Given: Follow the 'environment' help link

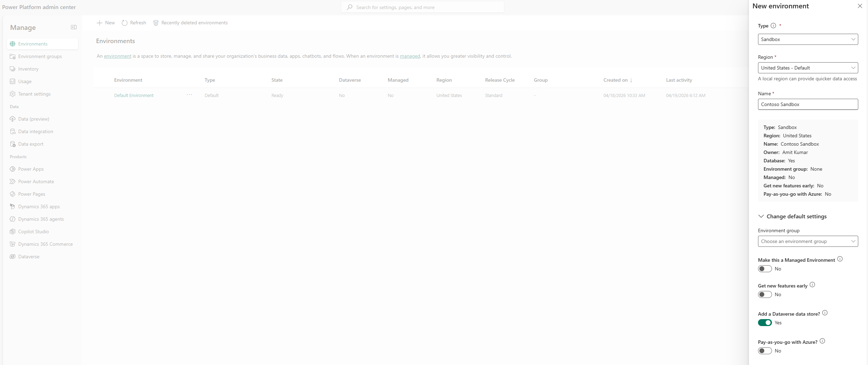Looking at the screenshot, I should (x=118, y=56).
